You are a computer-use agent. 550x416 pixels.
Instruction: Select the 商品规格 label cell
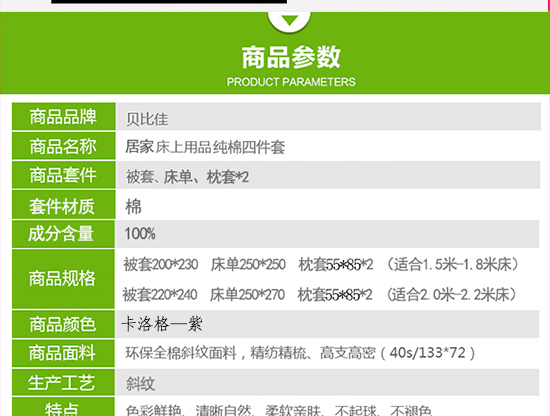pos(63,279)
